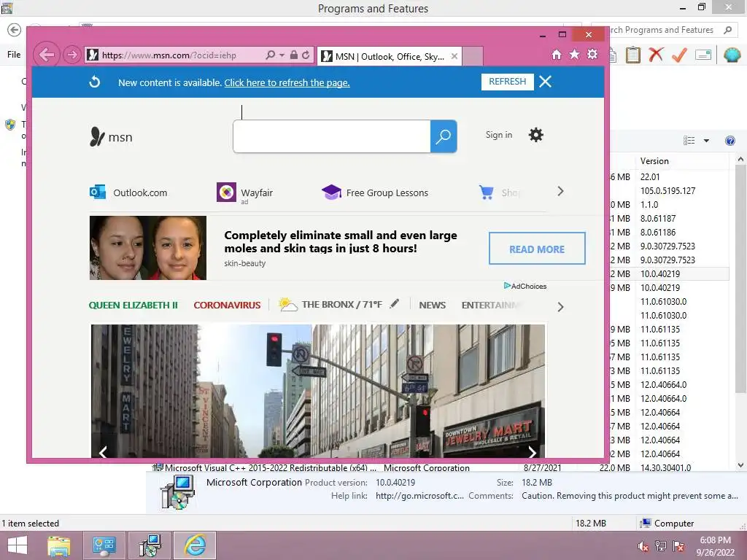Select the NEWS category tab
Screen dimensions: 747x560
tap(433, 305)
